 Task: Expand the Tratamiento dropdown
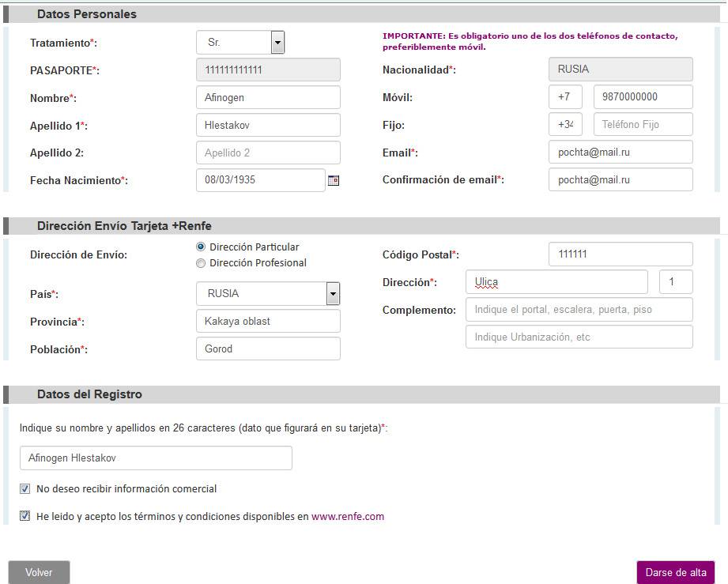277,43
